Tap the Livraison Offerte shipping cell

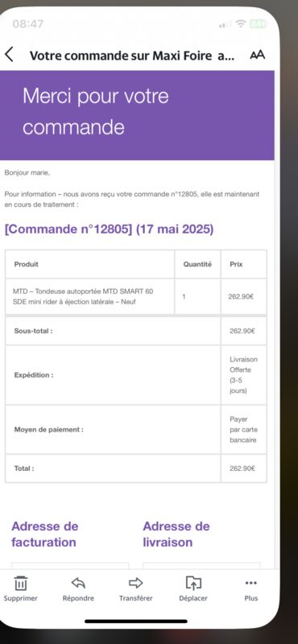[x=244, y=375]
